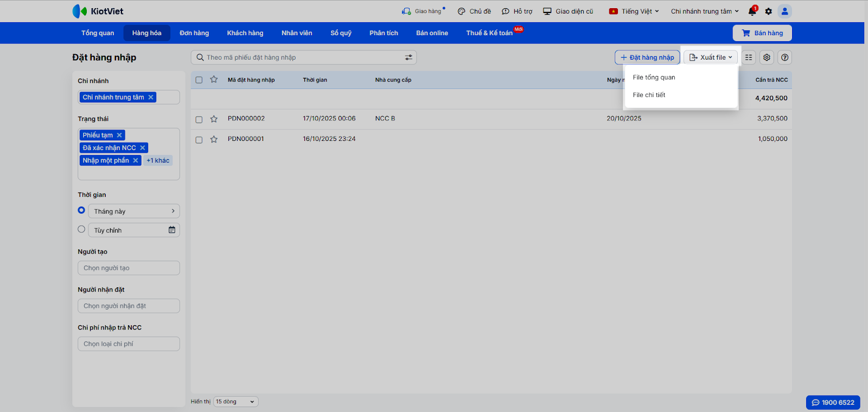
Task: Open the Nhân viên tab
Action: pos(297,33)
